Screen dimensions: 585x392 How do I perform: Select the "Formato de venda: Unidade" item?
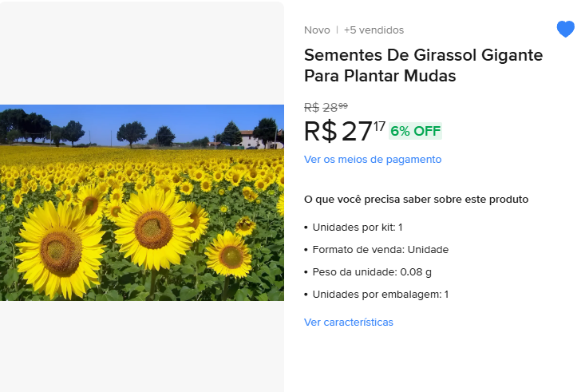click(380, 249)
